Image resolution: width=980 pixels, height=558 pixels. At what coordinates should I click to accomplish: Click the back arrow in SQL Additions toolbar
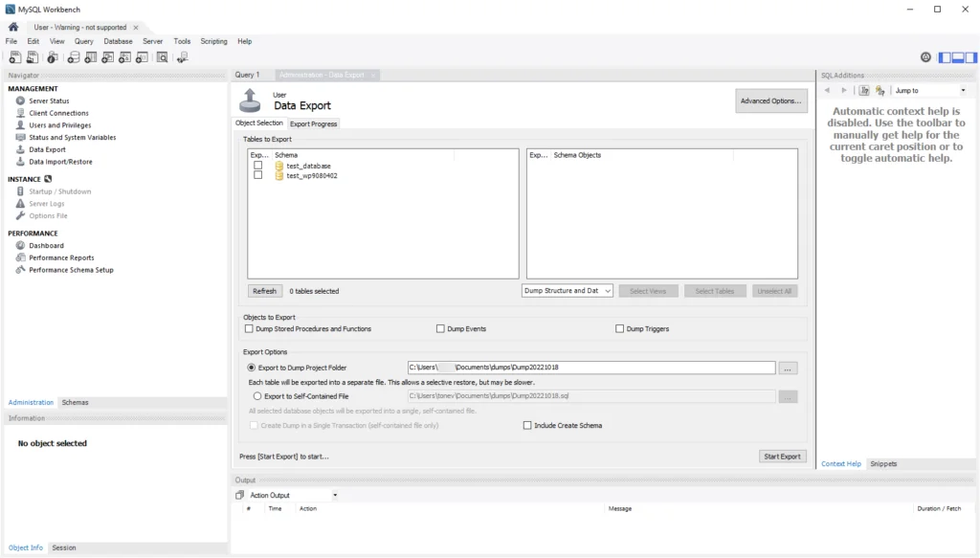[x=828, y=88]
